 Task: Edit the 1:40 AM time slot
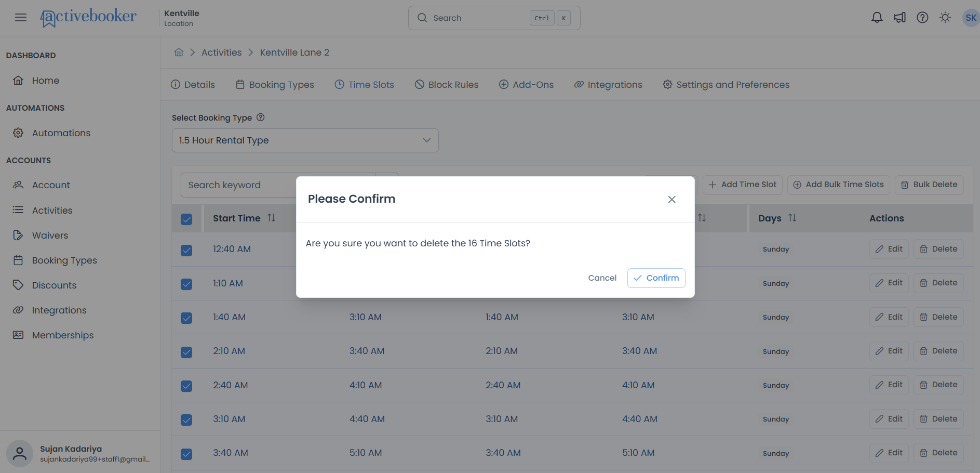889,317
